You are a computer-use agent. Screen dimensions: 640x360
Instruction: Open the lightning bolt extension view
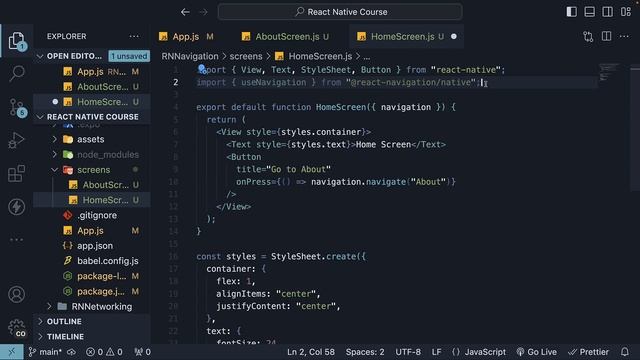tap(16, 207)
